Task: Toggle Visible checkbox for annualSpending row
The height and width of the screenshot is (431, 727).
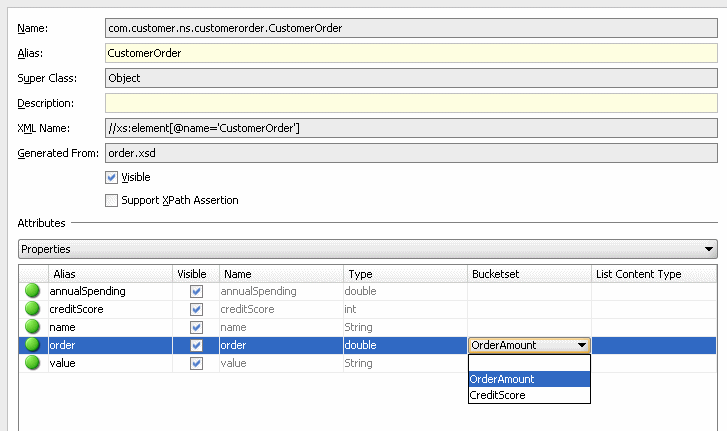Action: [196, 291]
